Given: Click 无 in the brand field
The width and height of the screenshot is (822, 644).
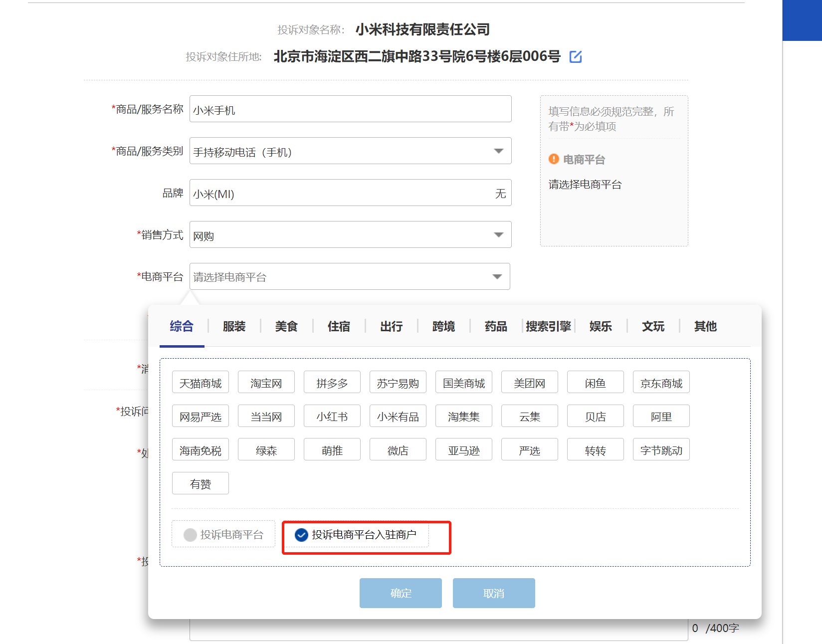Looking at the screenshot, I should 500,193.
